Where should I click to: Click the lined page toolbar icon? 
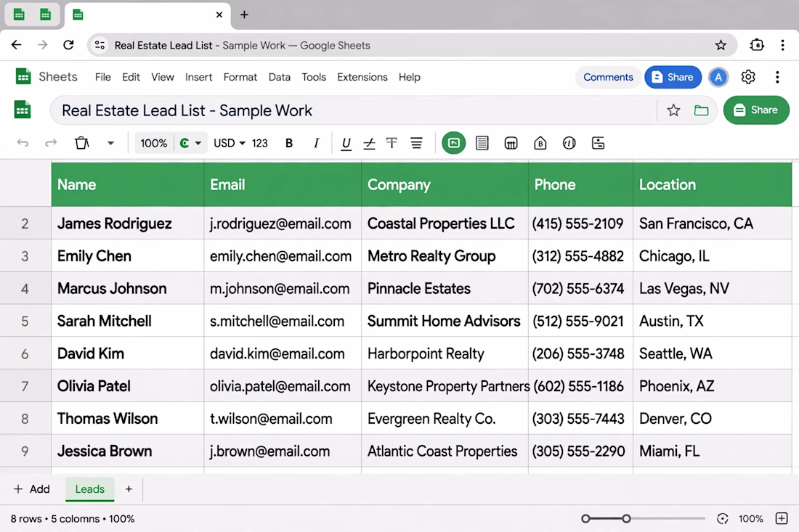tap(482, 143)
